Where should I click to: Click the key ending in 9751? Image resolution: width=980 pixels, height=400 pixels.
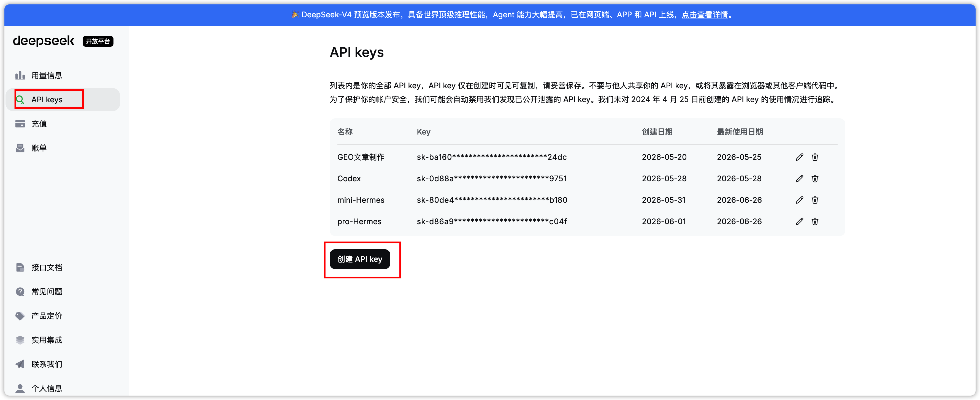492,179
